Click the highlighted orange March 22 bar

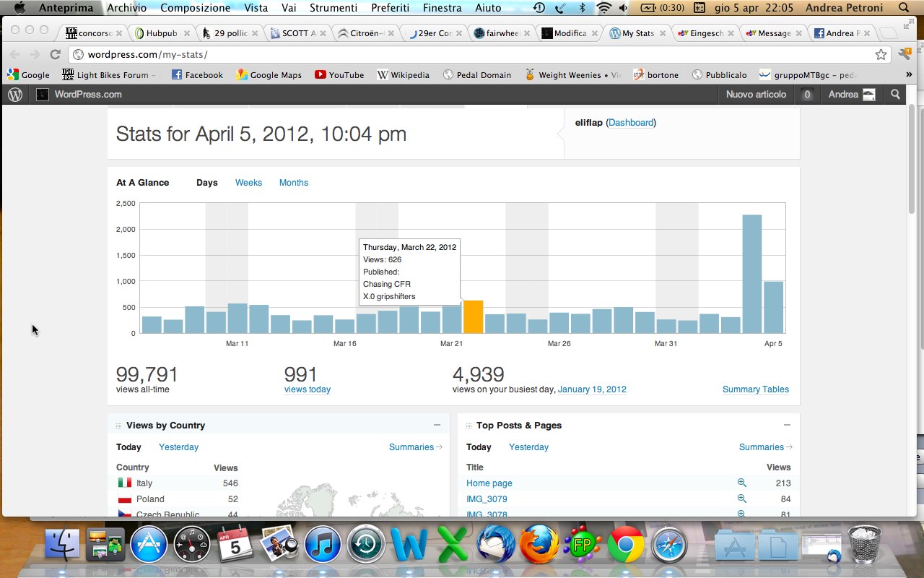click(x=473, y=317)
